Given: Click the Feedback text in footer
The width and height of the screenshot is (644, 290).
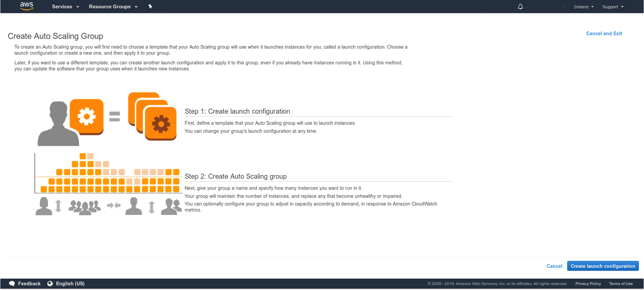Looking at the screenshot, I should click(x=29, y=284).
